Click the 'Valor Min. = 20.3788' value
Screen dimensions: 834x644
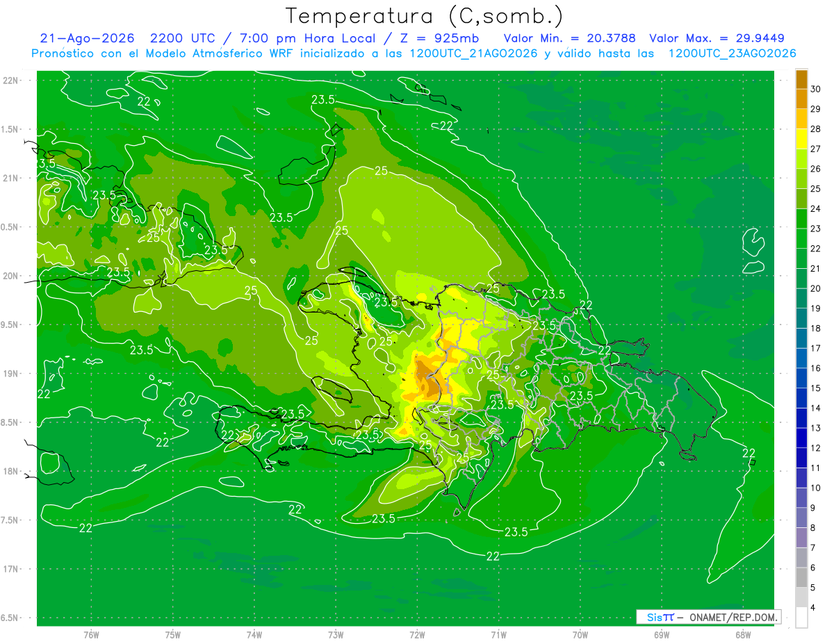570,38
